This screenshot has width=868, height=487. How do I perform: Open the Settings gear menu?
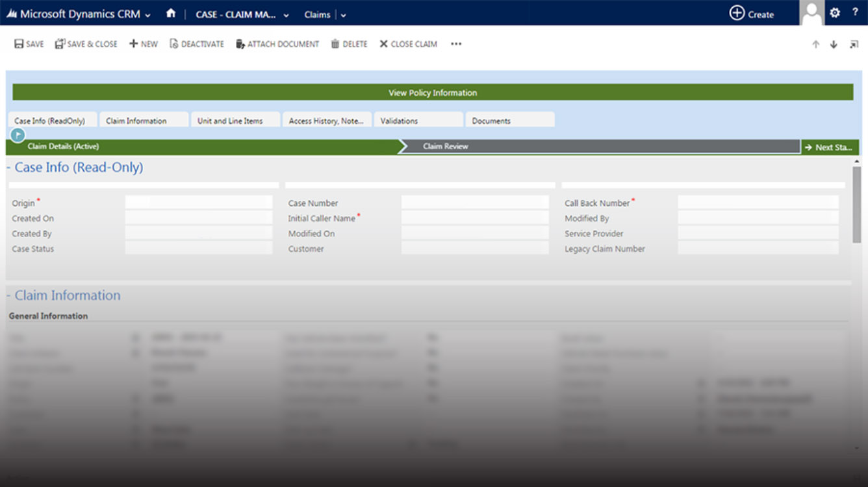point(834,13)
